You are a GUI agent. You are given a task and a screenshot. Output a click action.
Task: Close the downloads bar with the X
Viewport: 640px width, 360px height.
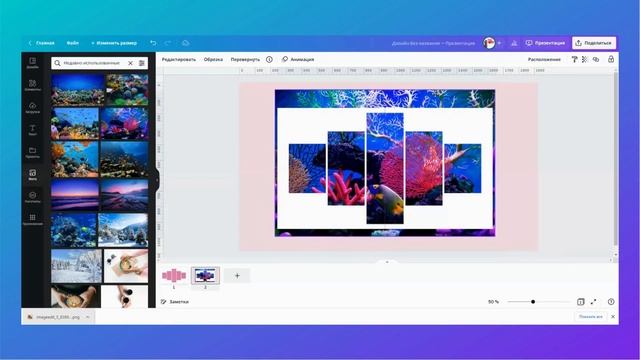(613, 317)
